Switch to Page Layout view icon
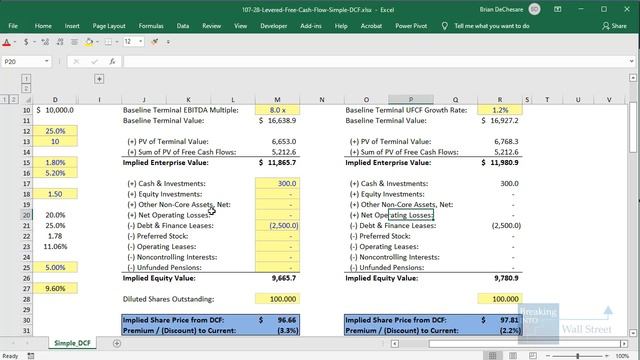Viewport: 640px width, 360px height. point(513,356)
